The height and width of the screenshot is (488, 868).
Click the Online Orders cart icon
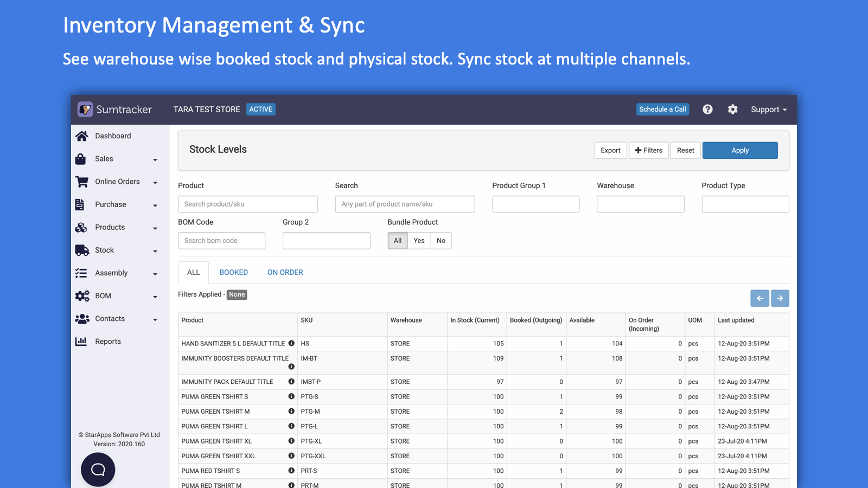click(x=82, y=182)
